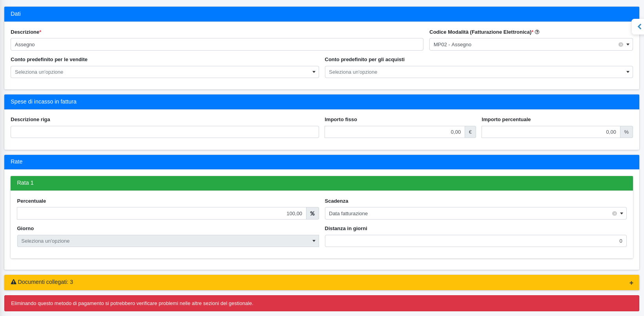Clear the MP02 - Assegno selection
Screen dimensions: 644x316
(620, 45)
